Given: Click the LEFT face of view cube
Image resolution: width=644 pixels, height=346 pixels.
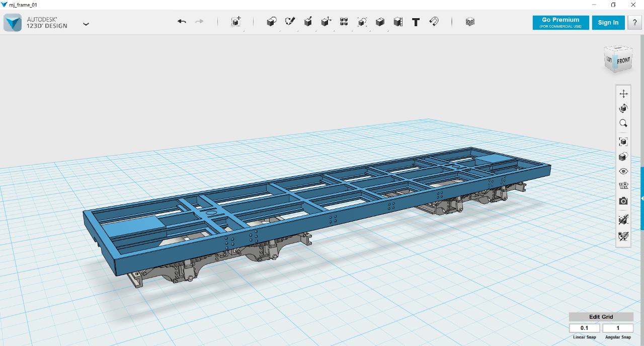Looking at the screenshot, I should (609, 59).
